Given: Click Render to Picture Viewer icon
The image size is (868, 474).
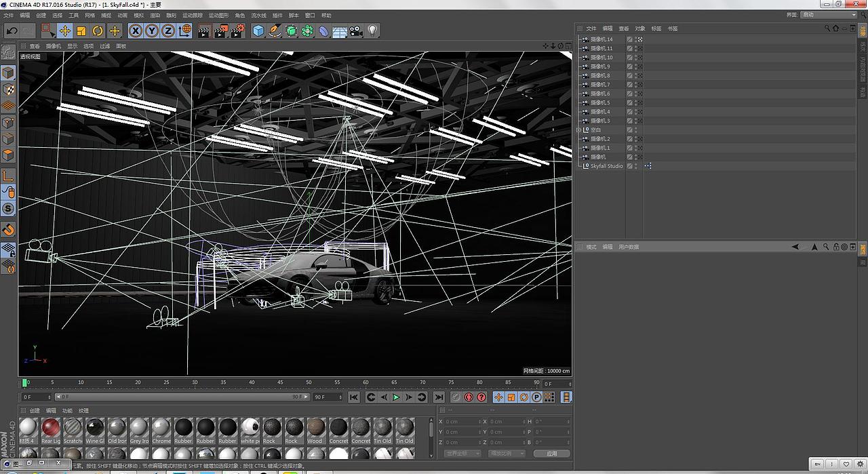Looking at the screenshot, I should tap(221, 31).
